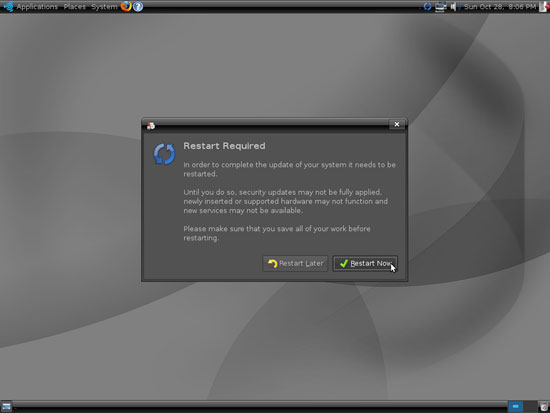This screenshot has height=413, width=550.
Task: Open the Help launcher icon
Action: click(x=138, y=6)
